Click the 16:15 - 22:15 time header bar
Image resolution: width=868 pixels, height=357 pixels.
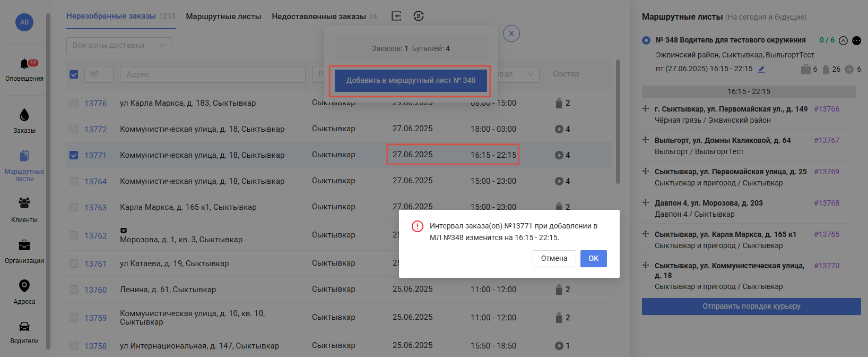coord(749,91)
